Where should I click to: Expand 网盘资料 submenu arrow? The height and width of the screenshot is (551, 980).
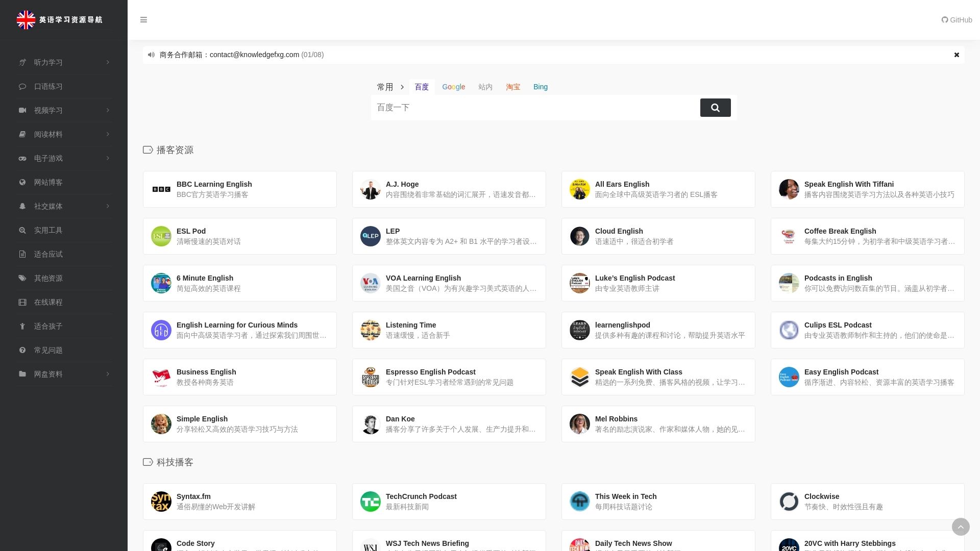coord(108,374)
